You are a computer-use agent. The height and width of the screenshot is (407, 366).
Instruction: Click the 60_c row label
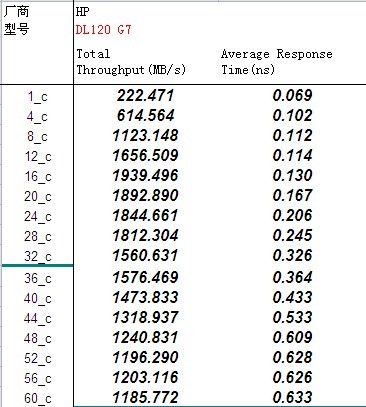(38, 398)
